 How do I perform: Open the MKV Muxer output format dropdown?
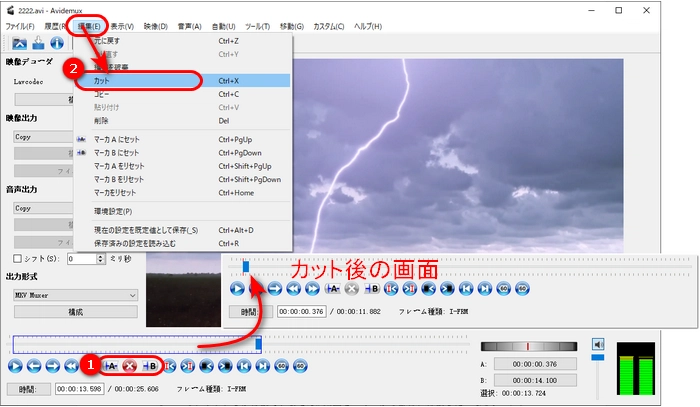pyautogui.click(x=75, y=295)
